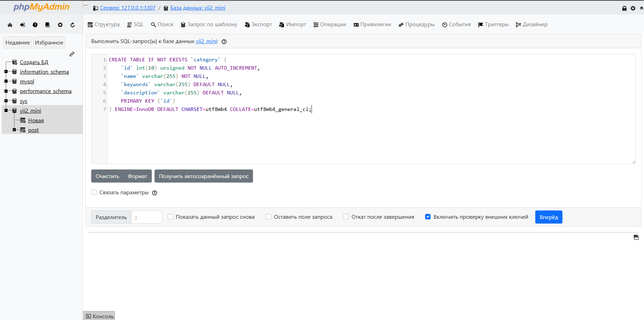The height and width of the screenshot is (320, 644).
Task: Click the Формат button
Action: pyautogui.click(x=138, y=176)
